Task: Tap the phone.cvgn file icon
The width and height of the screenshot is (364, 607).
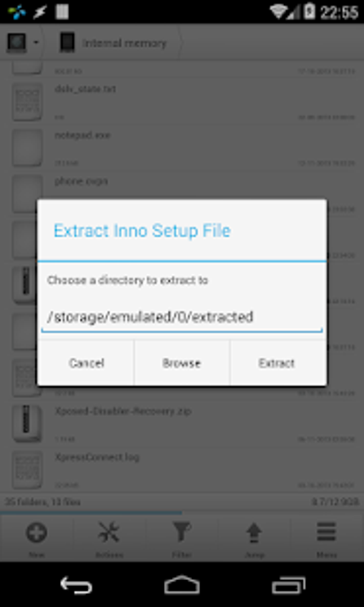Action: [27, 194]
